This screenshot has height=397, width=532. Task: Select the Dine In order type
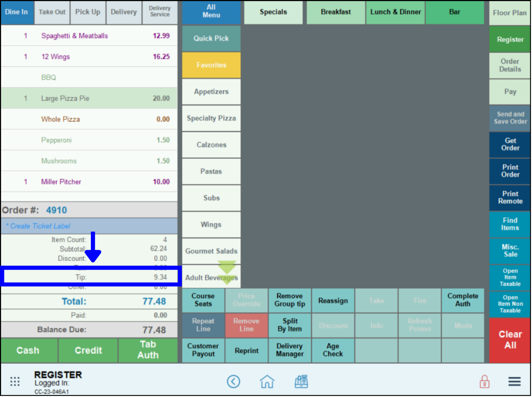[17, 12]
